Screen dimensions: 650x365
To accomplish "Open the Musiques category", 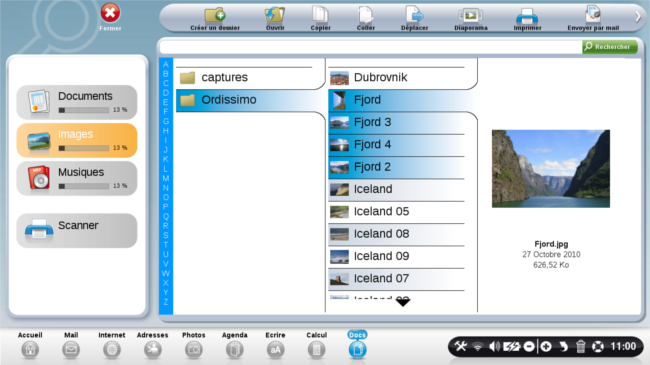I will (77, 178).
